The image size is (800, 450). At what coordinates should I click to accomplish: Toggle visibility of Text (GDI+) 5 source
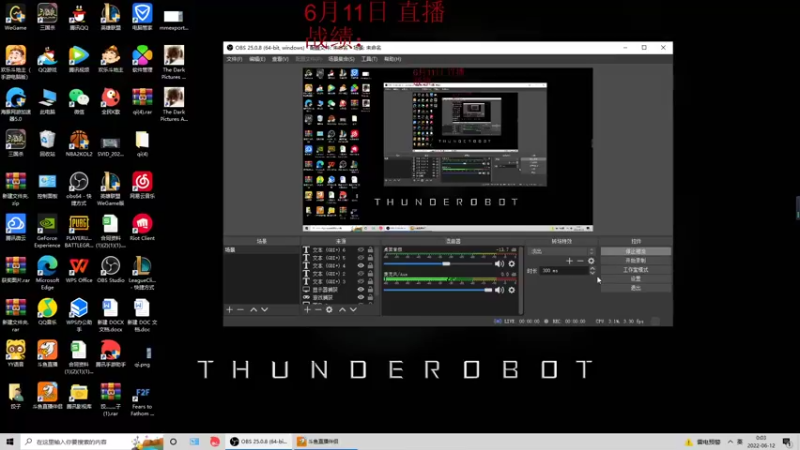pos(361,258)
